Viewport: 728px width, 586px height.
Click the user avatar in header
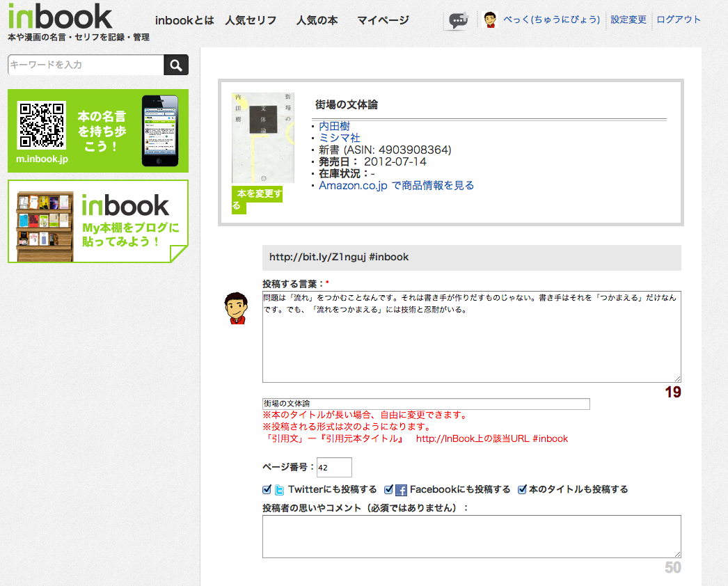click(x=491, y=20)
